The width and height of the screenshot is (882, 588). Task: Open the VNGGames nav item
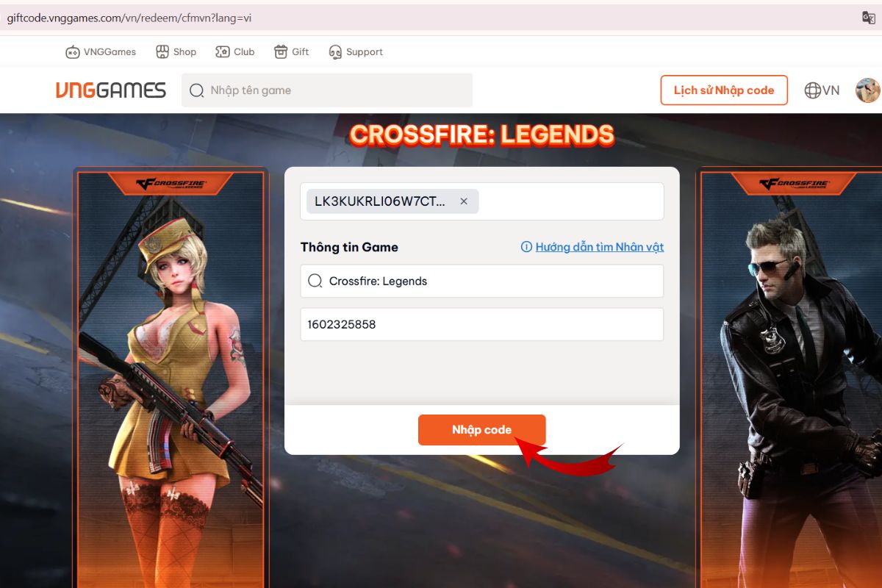click(101, 52)
